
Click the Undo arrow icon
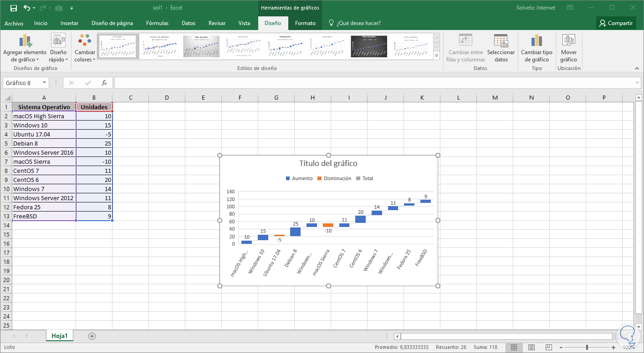click(x=26, y=8)
